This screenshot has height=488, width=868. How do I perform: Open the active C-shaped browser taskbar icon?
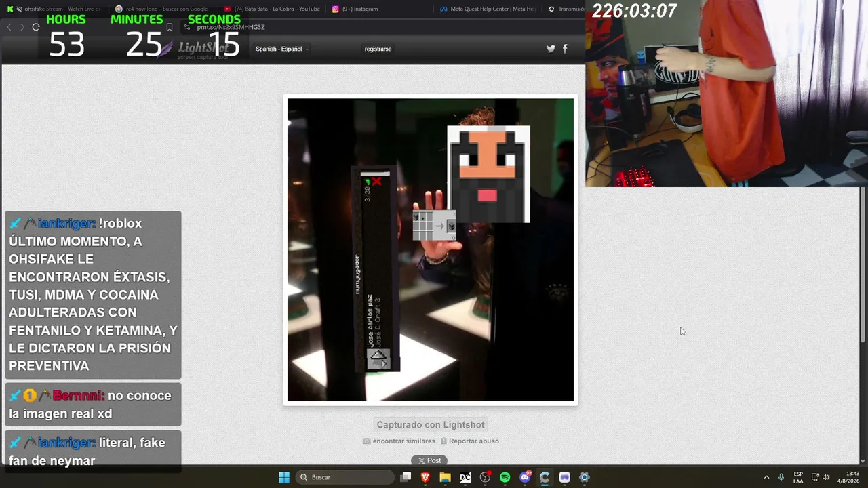click(545, 477)
